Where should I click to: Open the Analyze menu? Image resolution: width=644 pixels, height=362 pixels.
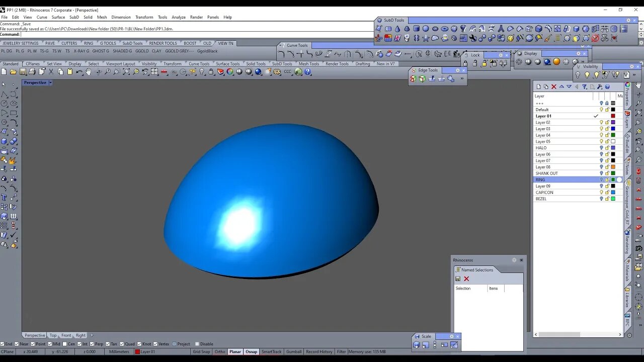179,17
